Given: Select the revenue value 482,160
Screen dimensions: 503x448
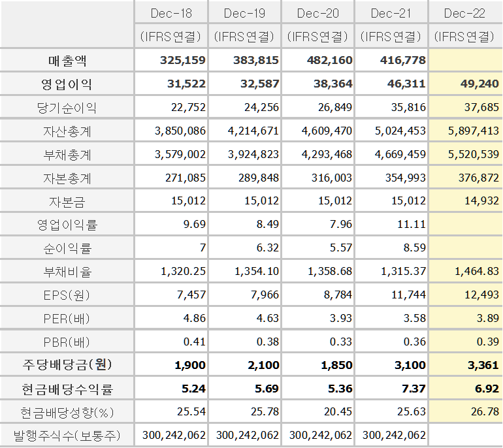Looking at the screenshot, I should pyautogui.click(x=329, y=60).
